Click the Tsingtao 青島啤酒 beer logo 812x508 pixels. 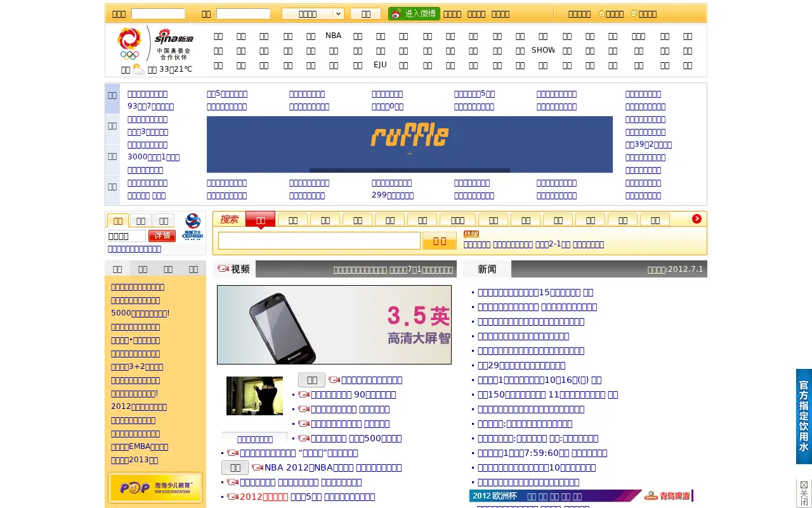click(667, 496)
